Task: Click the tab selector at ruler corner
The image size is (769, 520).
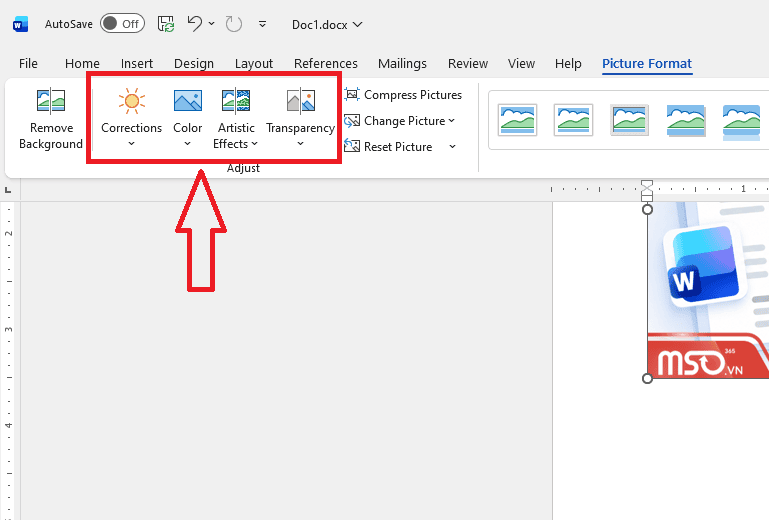Action: coord(8,190)
